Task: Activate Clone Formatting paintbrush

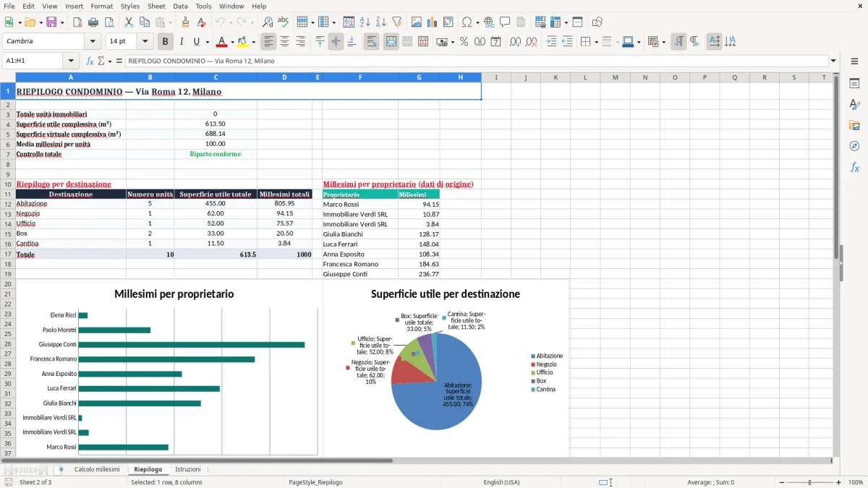Action: tap(186, 22)
